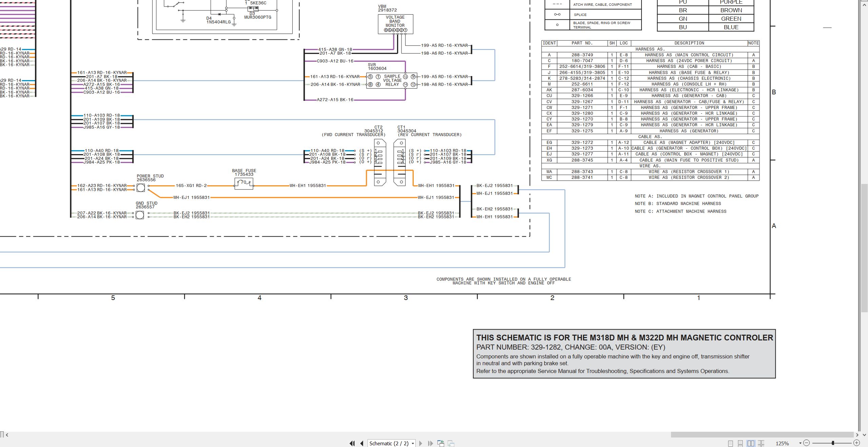Click CABLE AS (MAGNET ADAPTER) [240VDC] row
Screen dimensions: 868x447
coord(650,143)
